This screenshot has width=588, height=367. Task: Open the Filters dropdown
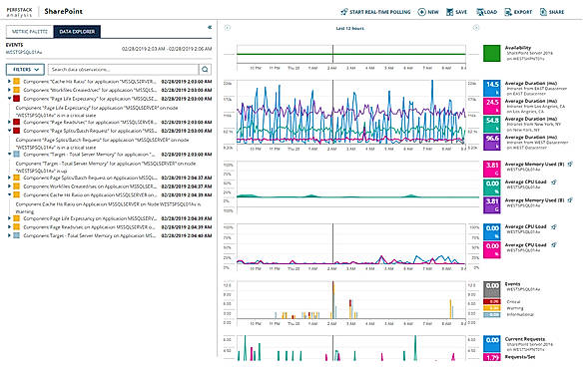25,69
